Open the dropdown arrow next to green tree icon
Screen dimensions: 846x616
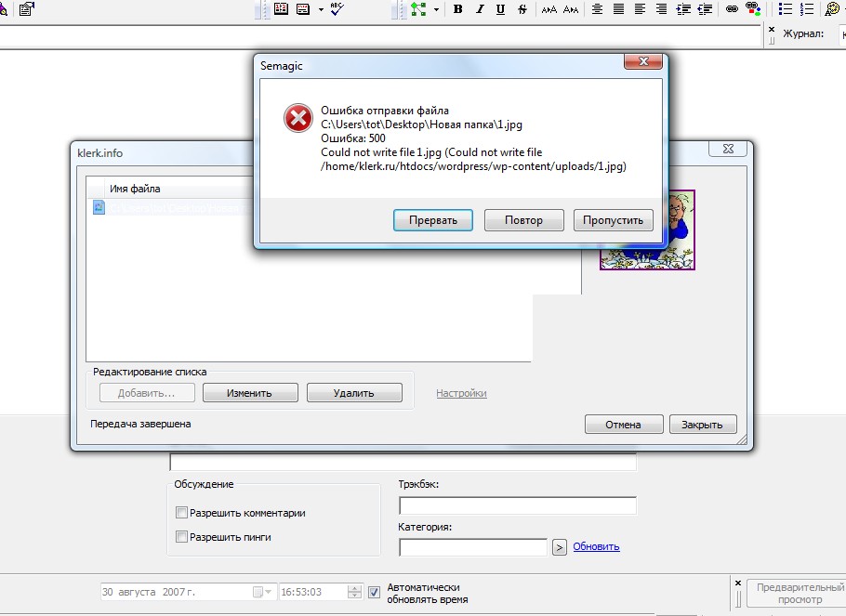(x=436, y=9)
